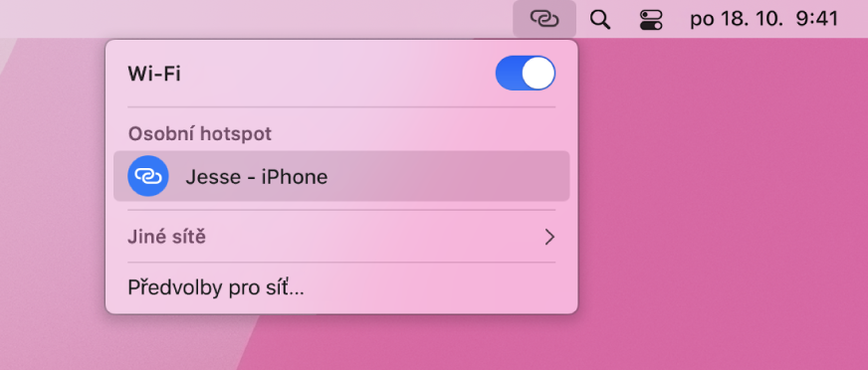
Task: Click the Wi-Fi heading label
Action: pos(154,74)
